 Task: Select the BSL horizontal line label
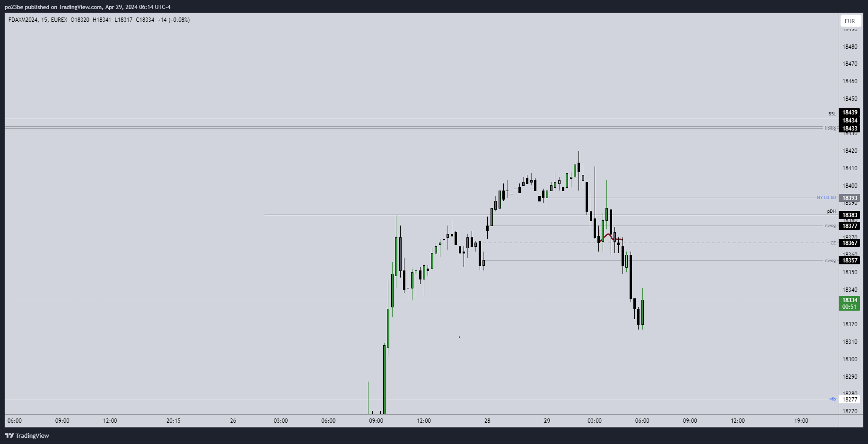click(832, 114)
